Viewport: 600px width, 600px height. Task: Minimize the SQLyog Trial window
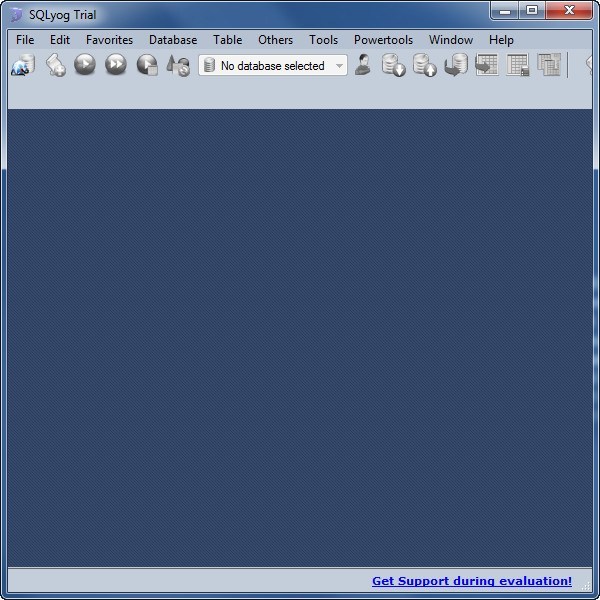[505, 11]
